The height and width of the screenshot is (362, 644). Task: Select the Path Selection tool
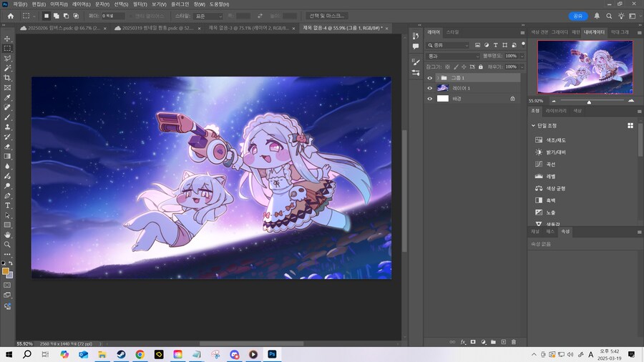pos(7,215)
